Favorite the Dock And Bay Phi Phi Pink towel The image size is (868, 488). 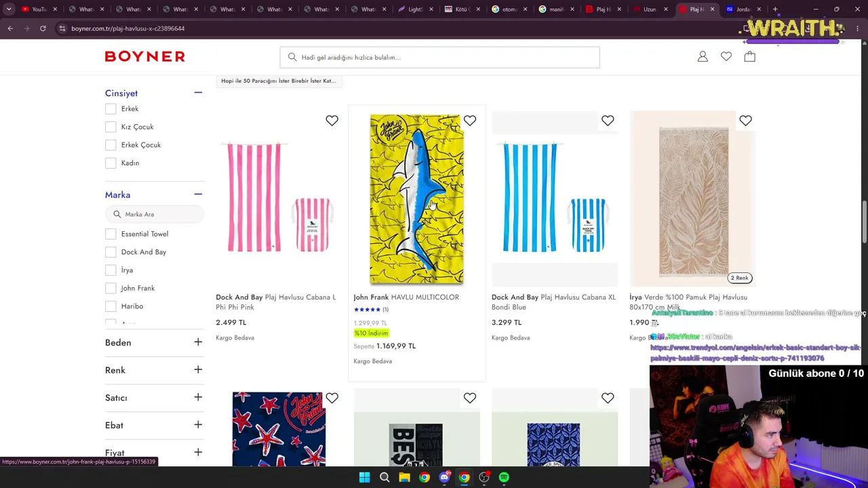coord(332,121)
